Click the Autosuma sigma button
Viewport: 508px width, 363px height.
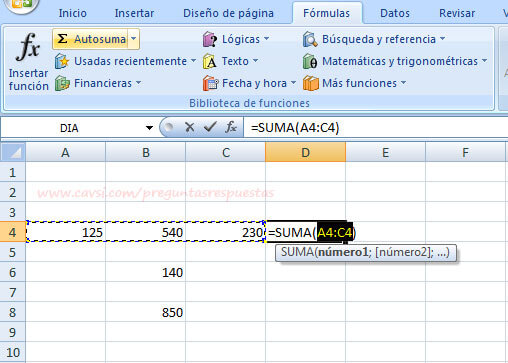click(90, 39)
